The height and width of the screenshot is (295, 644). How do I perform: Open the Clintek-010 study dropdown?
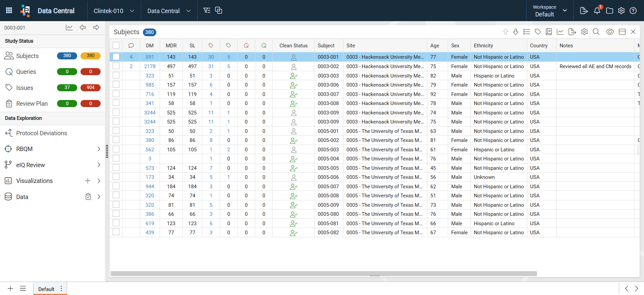[114, 11]
